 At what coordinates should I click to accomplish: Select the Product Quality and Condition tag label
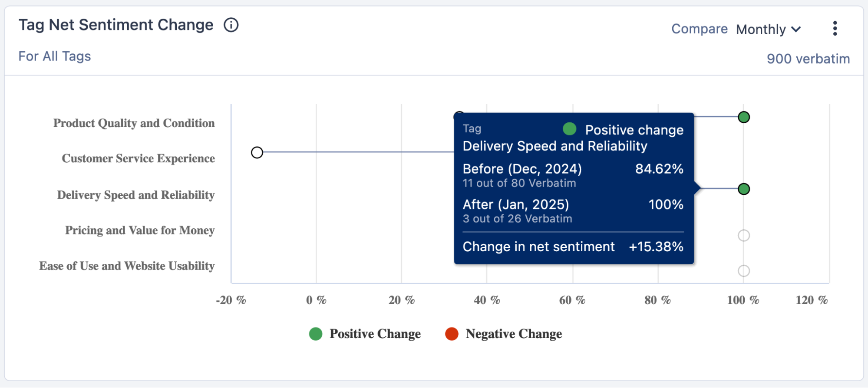[134, 123]
